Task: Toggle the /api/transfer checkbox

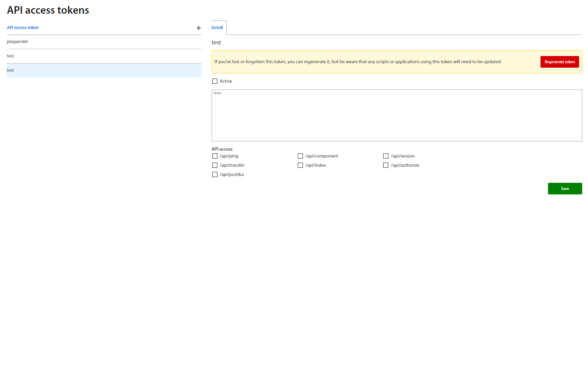Action: click(215, 165)
